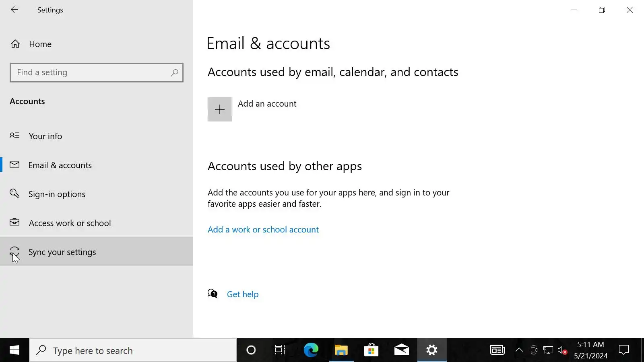Image resolution: width=644 pixels, height=362 pixels.
Task: Click the Settings gear on taskbar
Action: coord(432,350)
